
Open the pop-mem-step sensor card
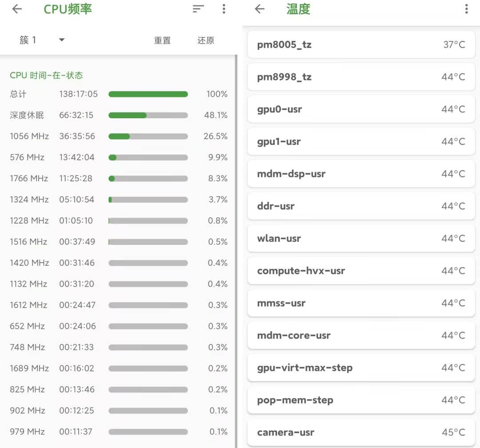tap(361, 400)
